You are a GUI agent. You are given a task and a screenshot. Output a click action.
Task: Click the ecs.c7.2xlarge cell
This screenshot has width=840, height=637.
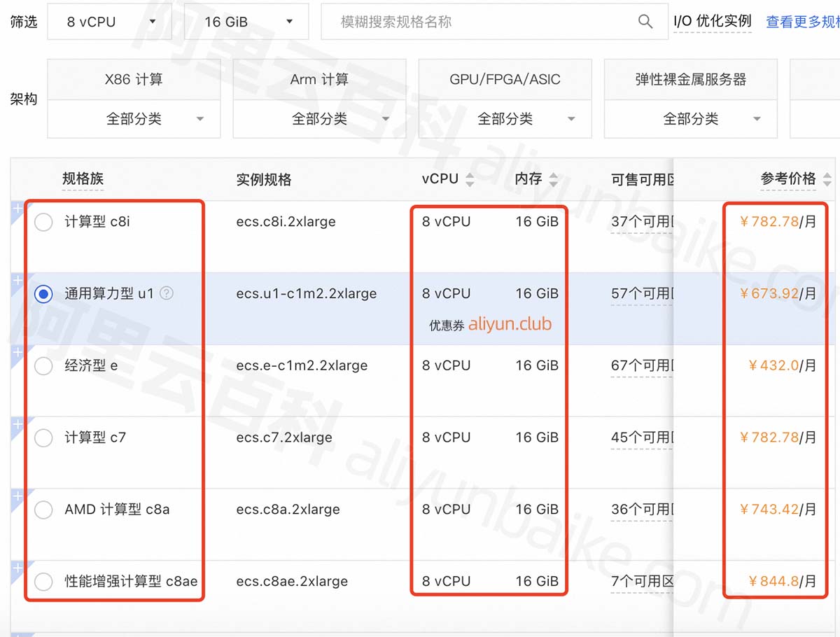(x=283, y=437)
